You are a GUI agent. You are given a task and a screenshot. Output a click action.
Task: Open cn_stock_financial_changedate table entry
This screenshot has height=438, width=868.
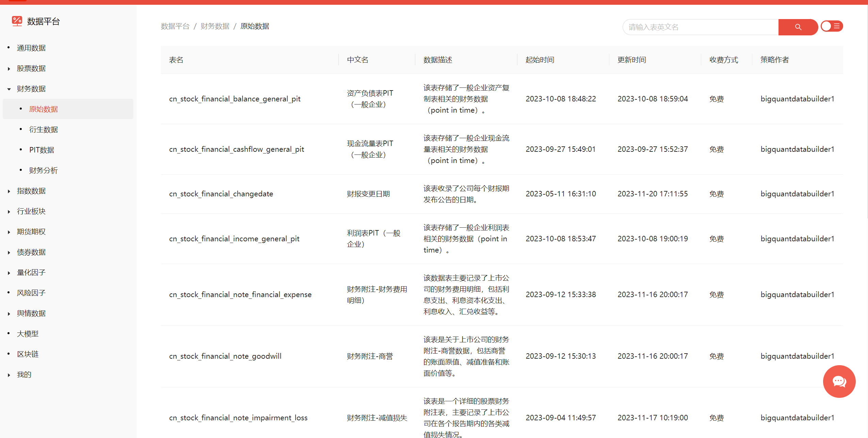click(221, 194)
